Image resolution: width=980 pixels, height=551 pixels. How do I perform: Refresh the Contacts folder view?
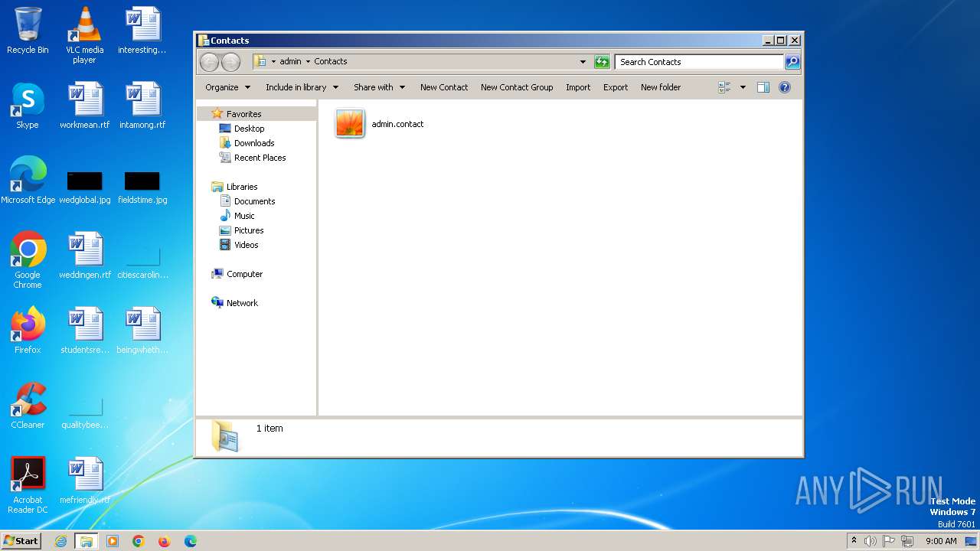click(x=602, y=62)
